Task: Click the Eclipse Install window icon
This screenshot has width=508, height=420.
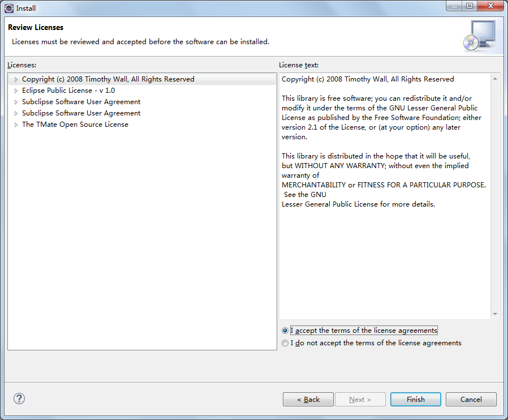Action: [9, 8]
